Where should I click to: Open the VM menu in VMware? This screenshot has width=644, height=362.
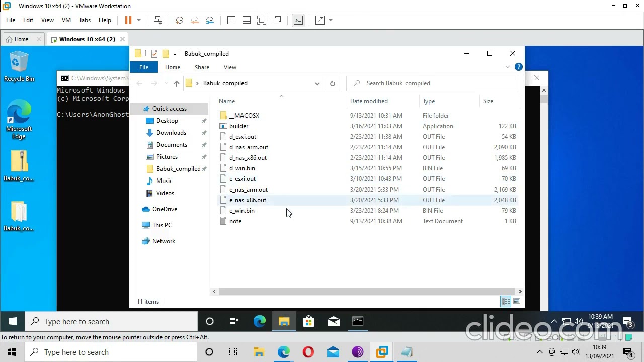point(66,20)
